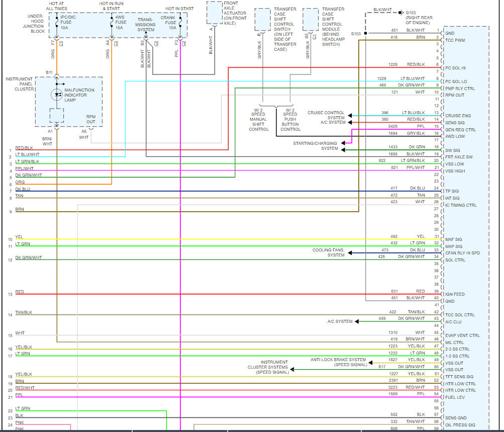
Task: Select the 'TCC SOL CTRL' label
Action: point(460,315)
